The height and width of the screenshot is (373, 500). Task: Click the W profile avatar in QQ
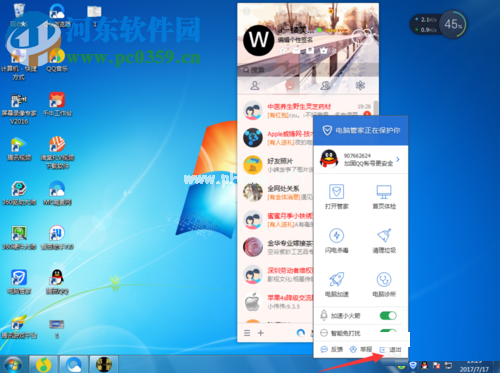coord(259,40)
